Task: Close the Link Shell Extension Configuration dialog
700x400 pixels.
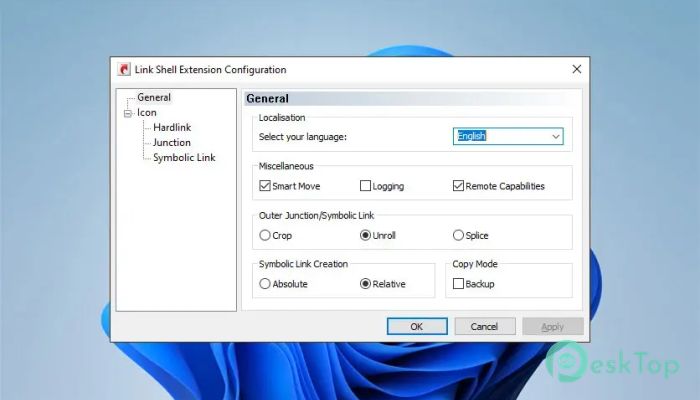Action: [x=577, y=69]
